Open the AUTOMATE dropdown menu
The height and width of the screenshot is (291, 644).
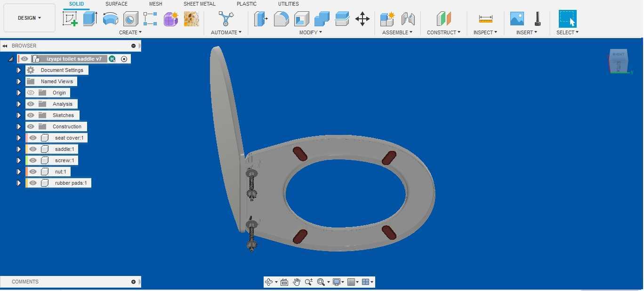pyautogui.click(x=226, y=32)
